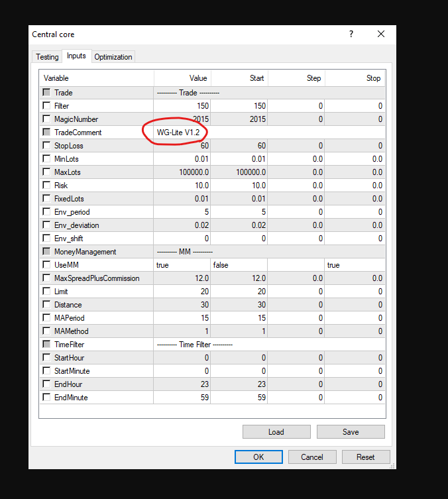Tick the StartHour checkbox

[x=46, y=357]
